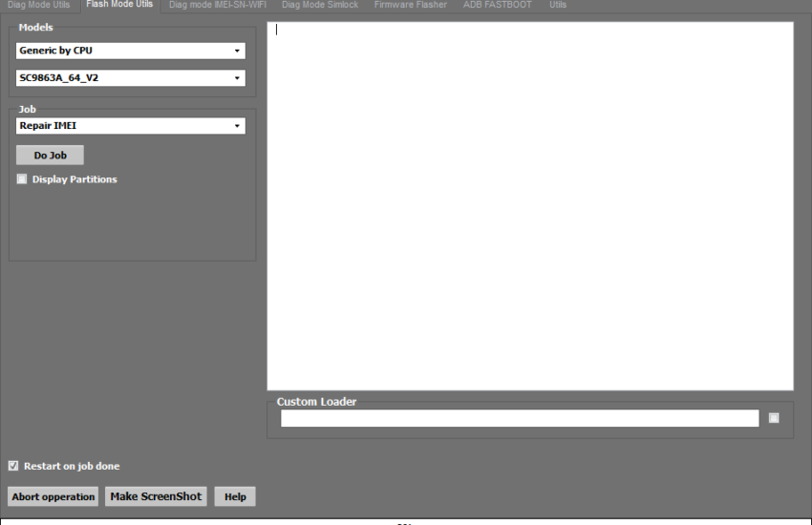812x525 pixels.
Task: Expand the Repair IMEI job dropdown
Action: tap(131, 126)
